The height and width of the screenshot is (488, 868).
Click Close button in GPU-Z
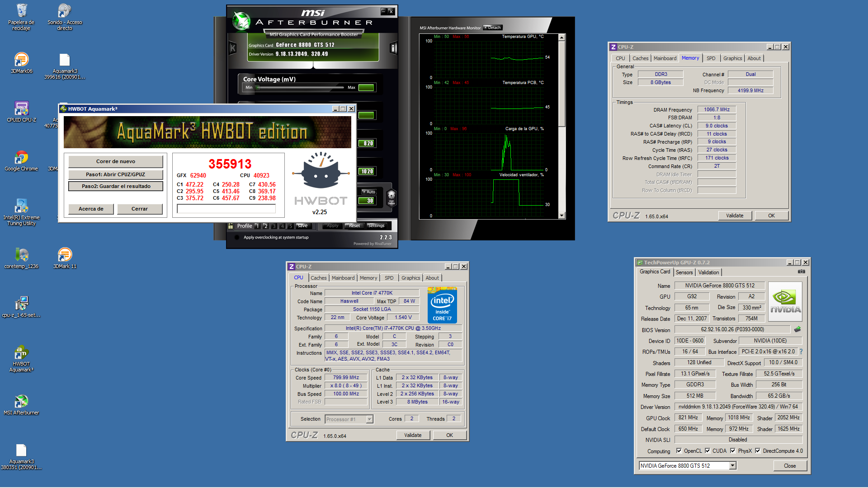tap(790, 466)
